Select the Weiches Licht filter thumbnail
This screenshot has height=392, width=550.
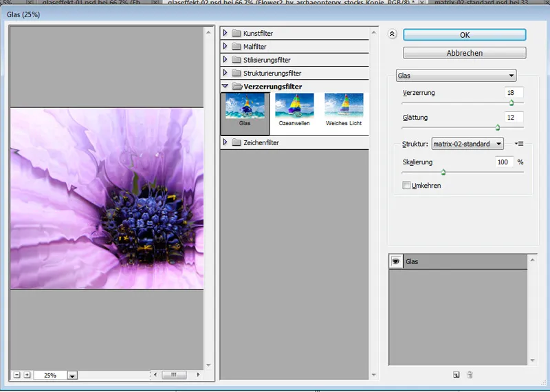tap(344, 110)
